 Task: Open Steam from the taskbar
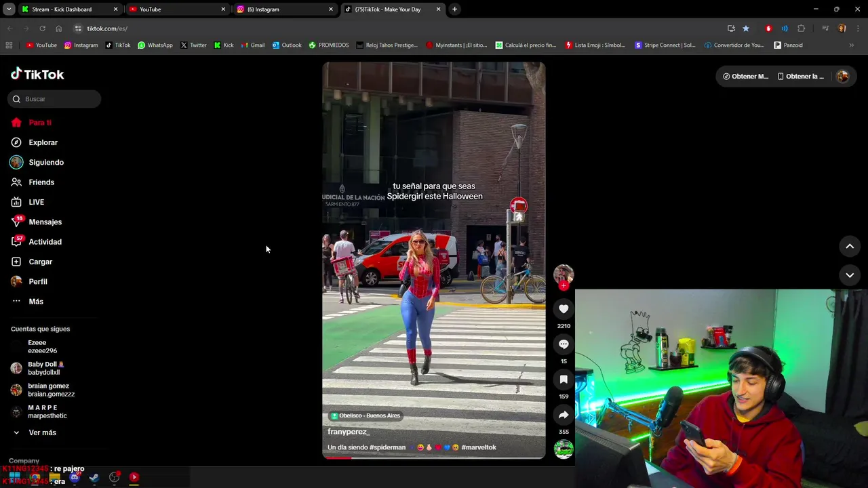click(94, 477)
